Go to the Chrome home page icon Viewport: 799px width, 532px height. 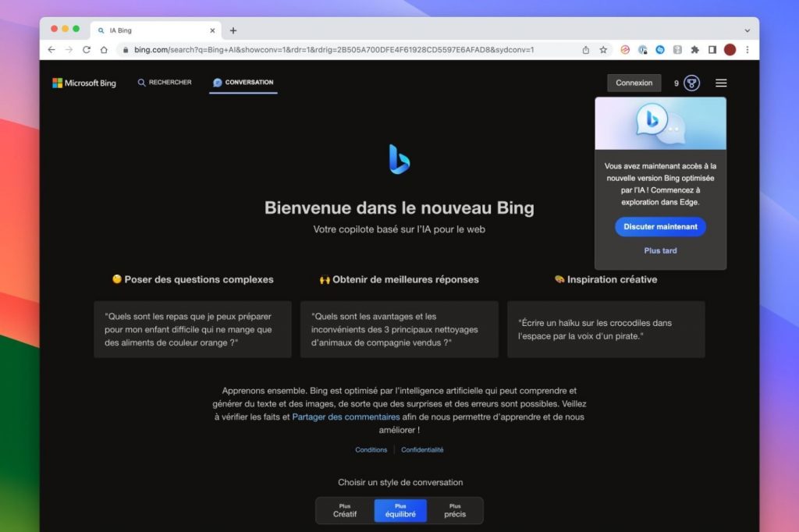(104, 50)
